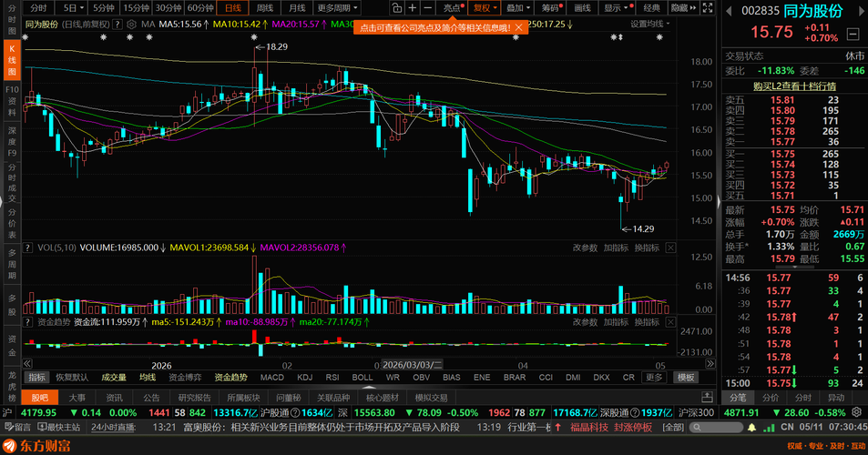This screenshot has height=455, width=868.
Task: Toggle the BOLL indicator
Action: tap(363, 377)
